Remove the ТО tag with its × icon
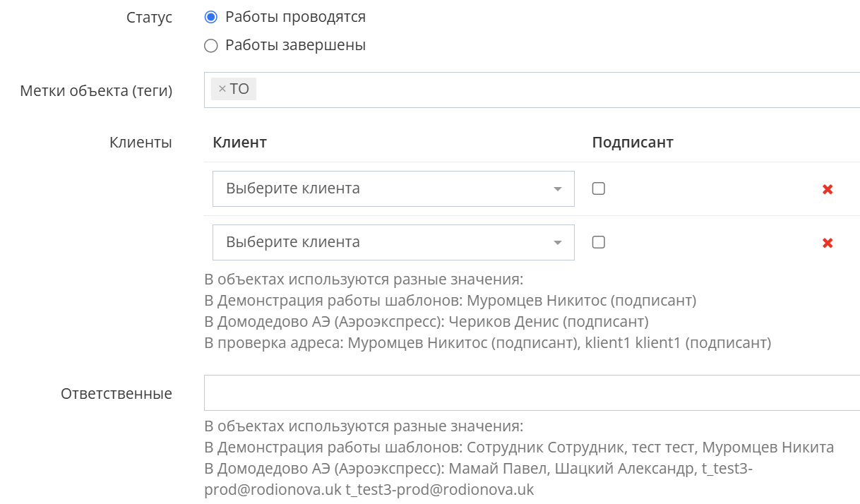Image resolution: width=860 pixels, height=504 pixels. click(222, 89)
